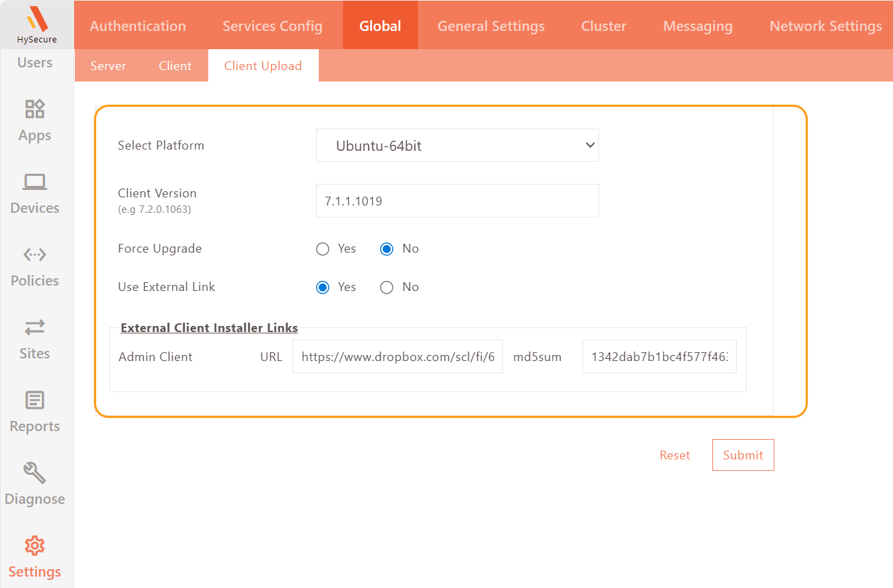Viewport: 893px width, 588px height.
Task: Select No for Force Upgrade
Action: [x=387, y=249]
